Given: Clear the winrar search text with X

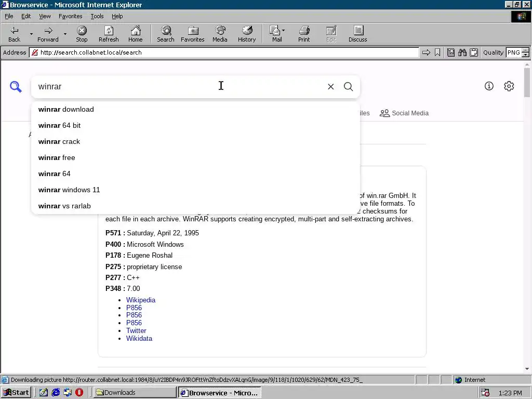Looking at the screenshot, I should click(331, 87).
